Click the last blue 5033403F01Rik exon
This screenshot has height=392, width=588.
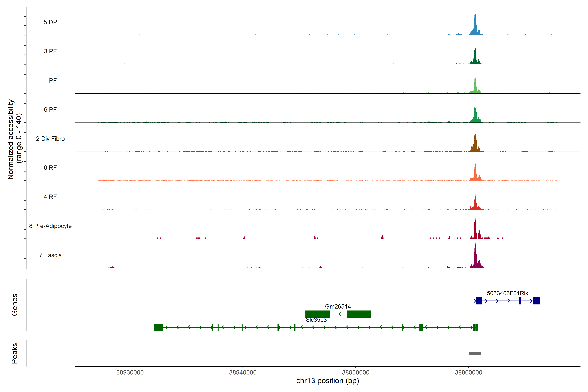coord(536,301)
